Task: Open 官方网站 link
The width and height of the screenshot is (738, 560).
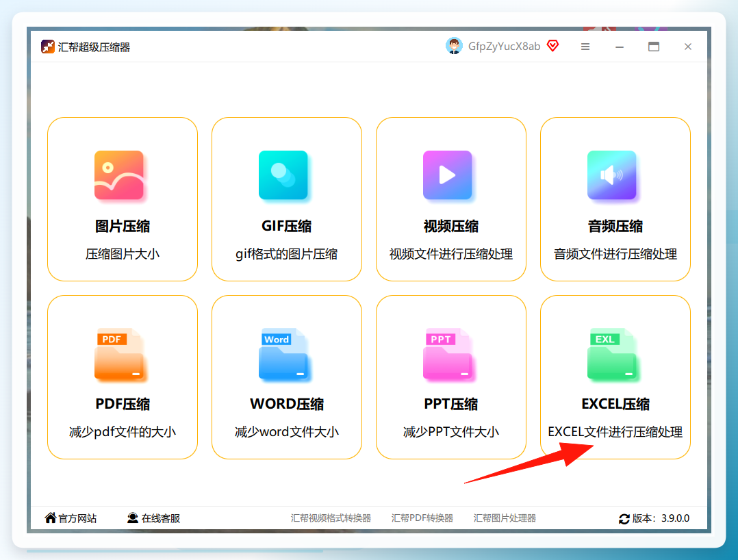Action: (x=77, y=518)
